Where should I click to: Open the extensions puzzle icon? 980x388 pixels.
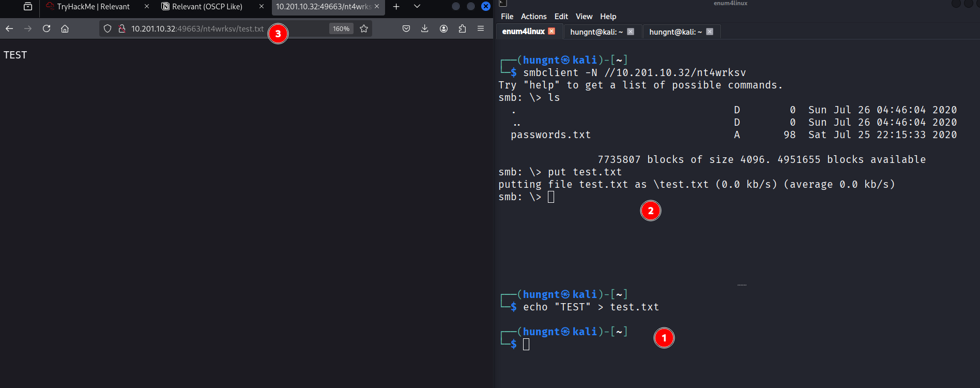pos(462,29)
